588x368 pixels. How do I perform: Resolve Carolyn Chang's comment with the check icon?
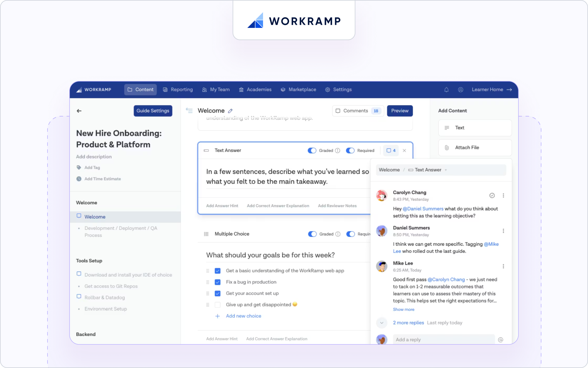(492, 195)
